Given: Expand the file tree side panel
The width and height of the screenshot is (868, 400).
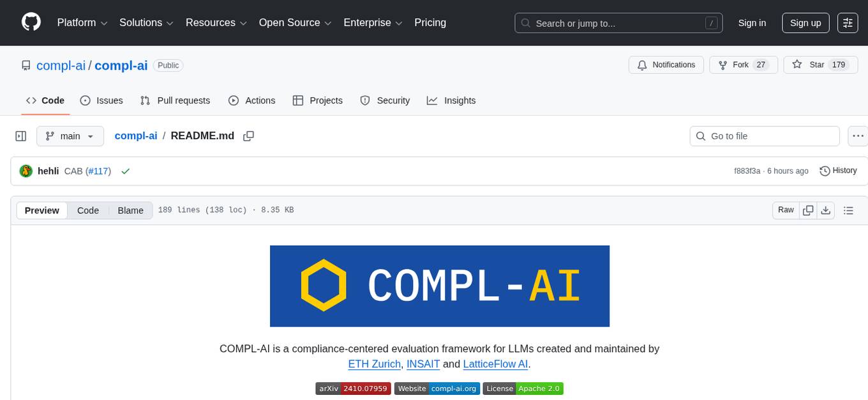Looking at the screenshot, I should [20, 135].
